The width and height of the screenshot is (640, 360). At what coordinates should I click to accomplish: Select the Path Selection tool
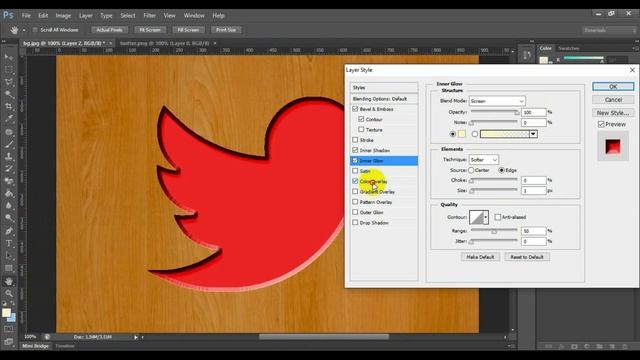9,256
